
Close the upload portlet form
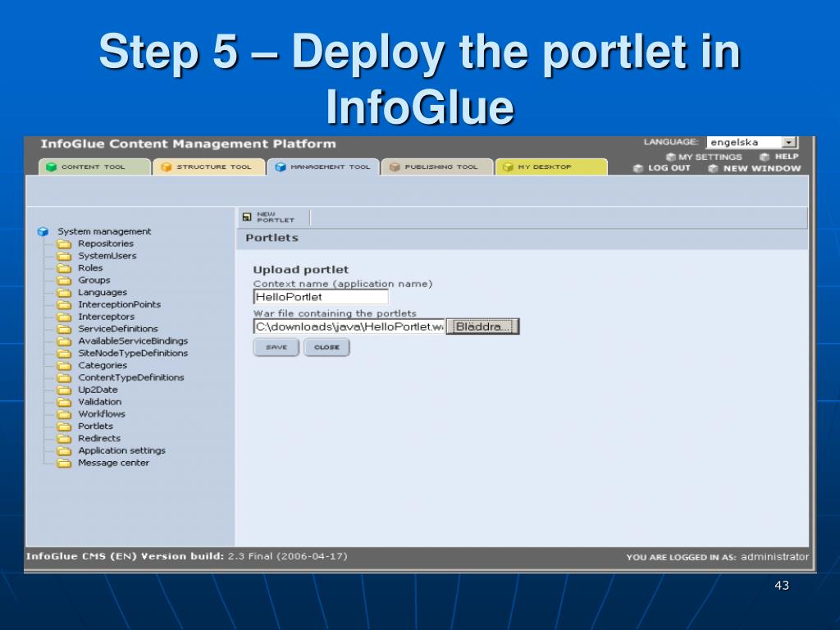tap(326, 347)
